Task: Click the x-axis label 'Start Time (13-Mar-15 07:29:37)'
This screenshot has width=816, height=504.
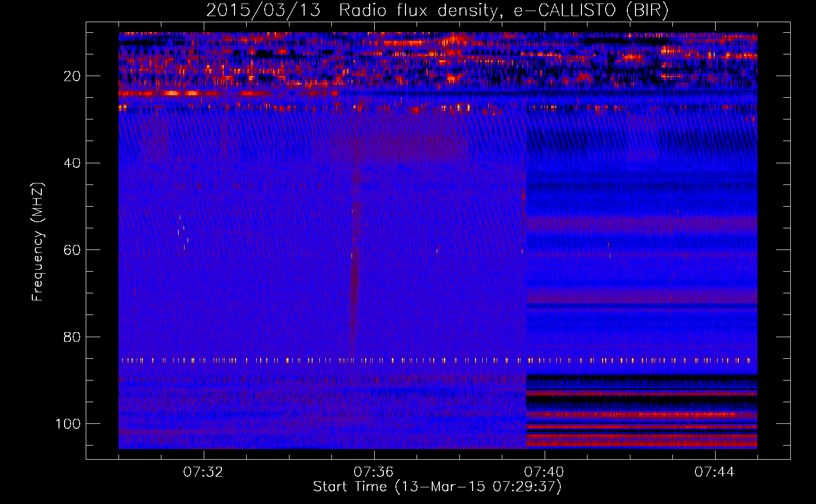Action: tap(437, 487)
